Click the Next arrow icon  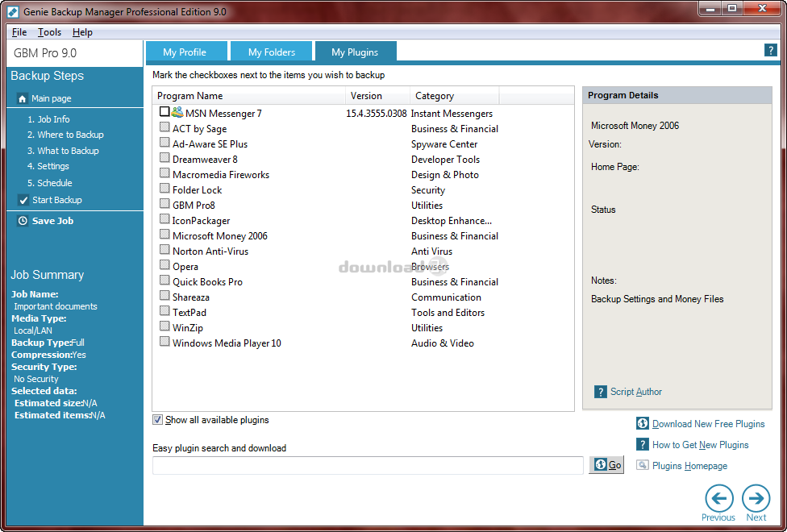[x=756, y=498]
